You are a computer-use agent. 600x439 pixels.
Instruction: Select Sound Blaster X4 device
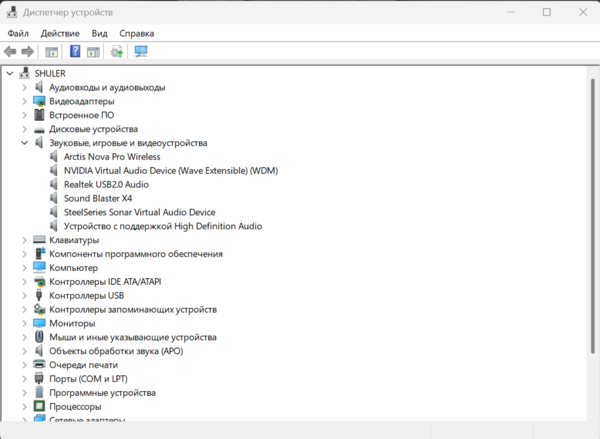click(x=98, y=198)
